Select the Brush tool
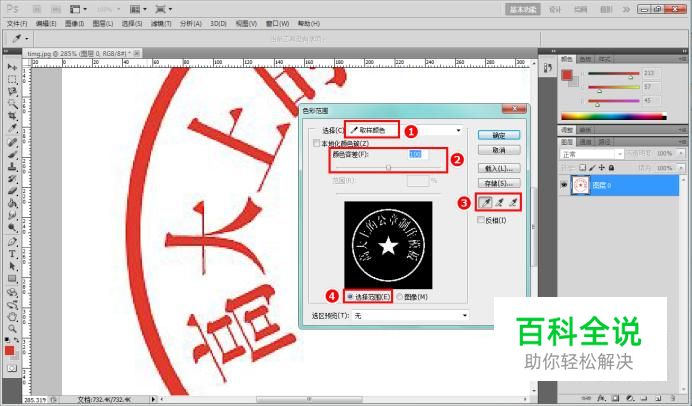This screenshot has width=692, height=406. coord(12,154)
